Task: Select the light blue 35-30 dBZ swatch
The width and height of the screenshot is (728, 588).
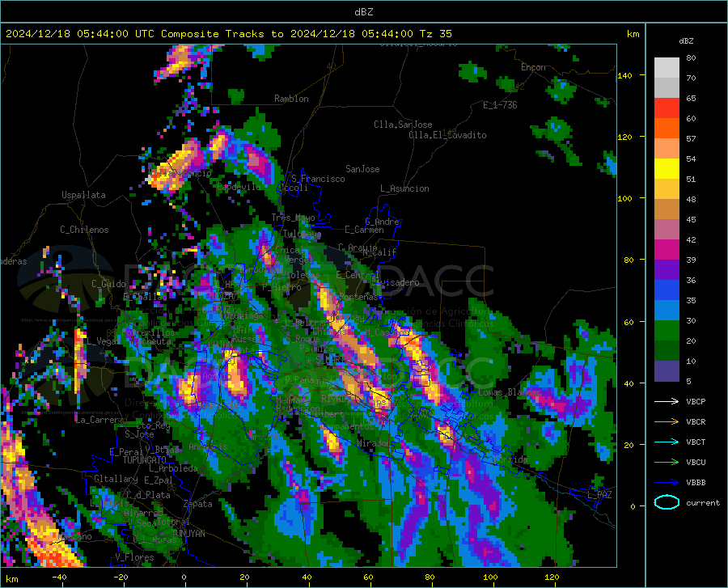Action: point(667,311)
